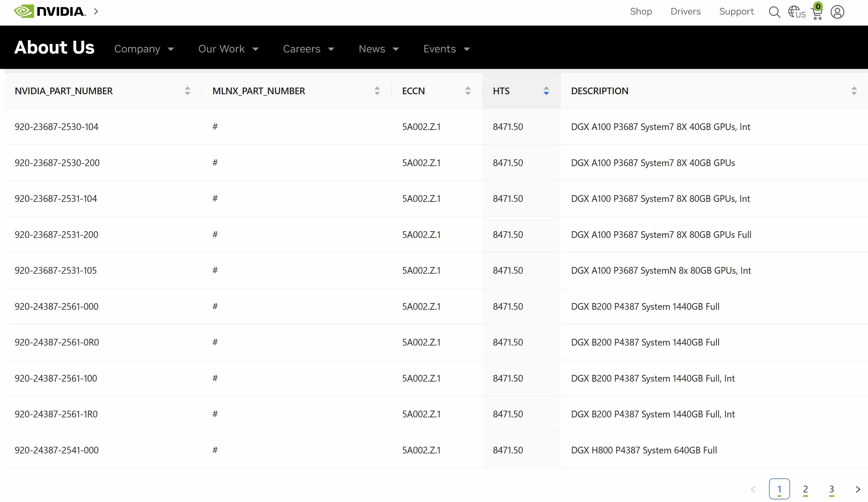Viewport: 868px width, 502px height.
Task: Open the shopping cart icon
Action: 817,13
